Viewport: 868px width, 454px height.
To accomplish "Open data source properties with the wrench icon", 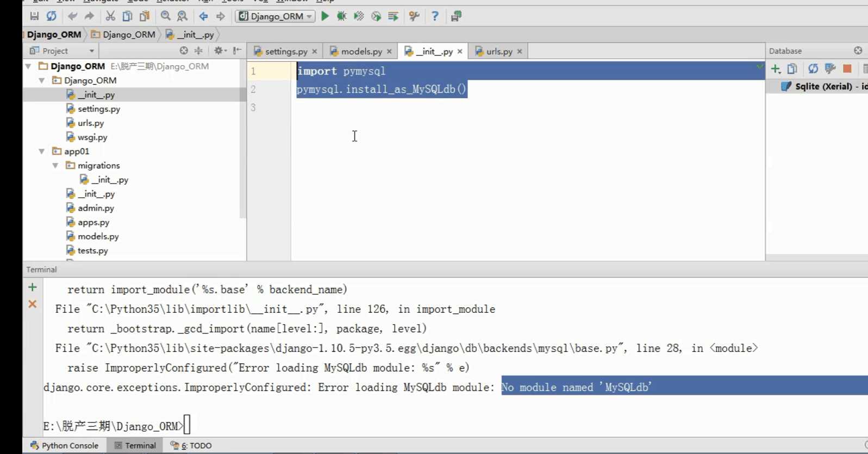I will click(x=830, y=69).
